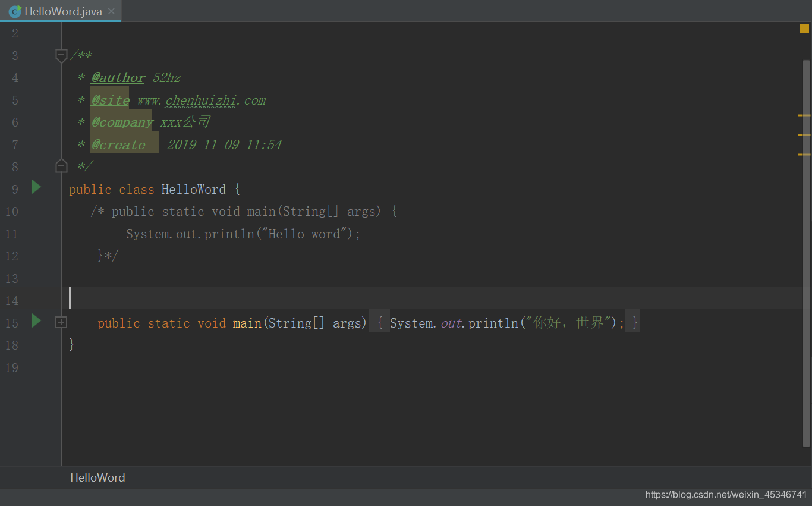Click the "你好，世界" string literal

[569, 323]
